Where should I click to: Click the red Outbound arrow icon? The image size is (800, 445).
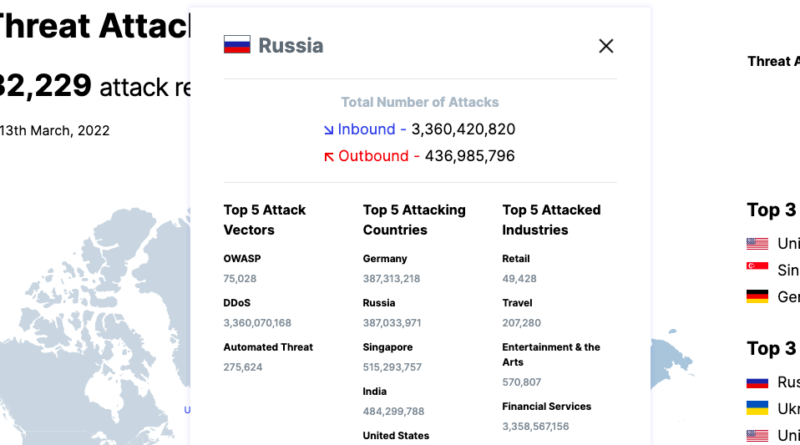(x=329, y=157)
